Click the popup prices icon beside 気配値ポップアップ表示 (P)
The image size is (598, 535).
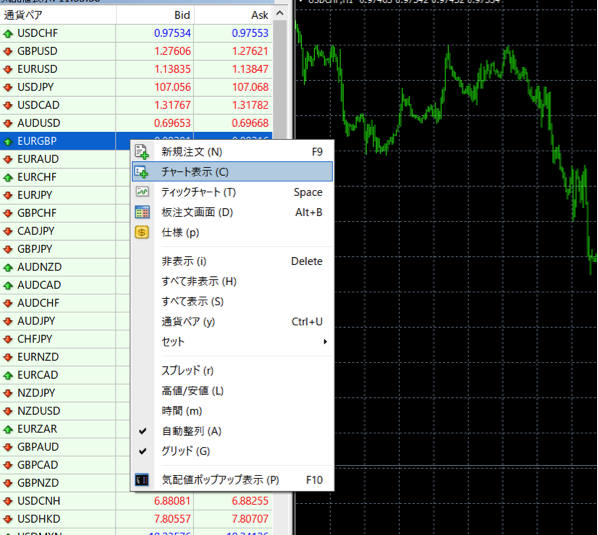point(142,480)
